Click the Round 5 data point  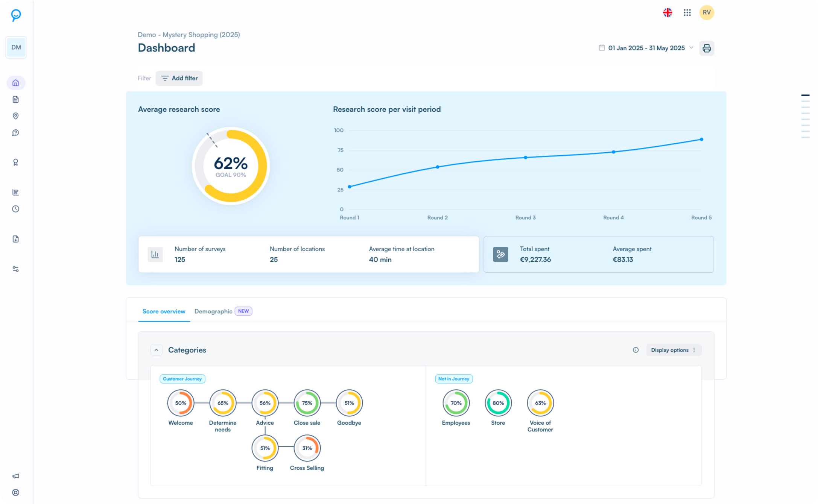click(702, 140)
